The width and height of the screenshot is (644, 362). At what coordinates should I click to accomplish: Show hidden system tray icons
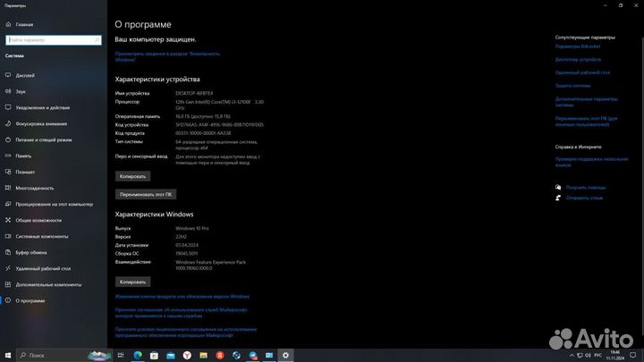click(x=572, y=356)
